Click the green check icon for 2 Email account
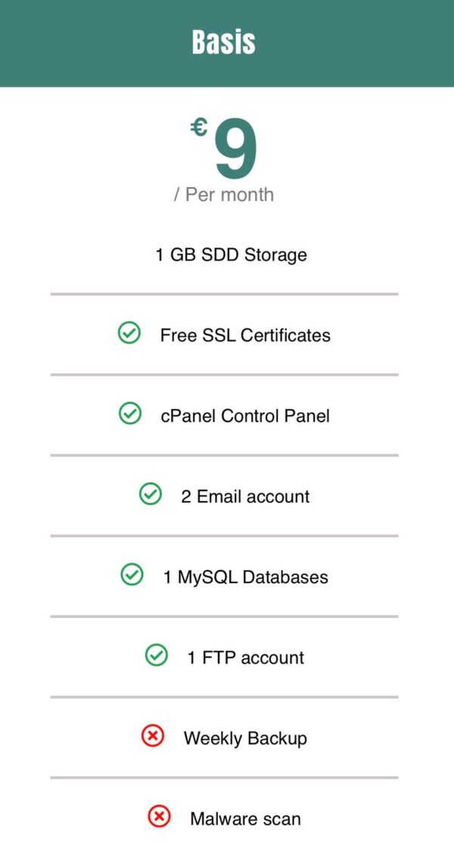The height and width of the screenshot is (868, 454). pos(151,495)
